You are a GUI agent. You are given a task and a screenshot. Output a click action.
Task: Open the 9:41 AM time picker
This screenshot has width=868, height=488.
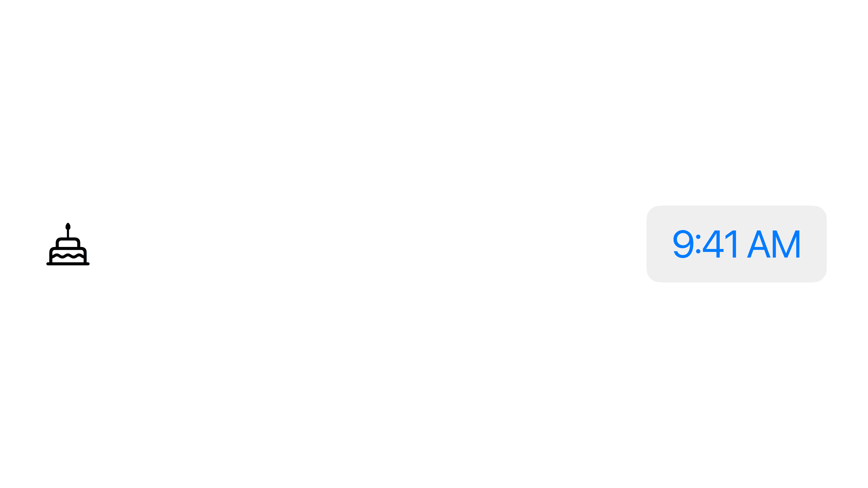(x=736, y=244)
